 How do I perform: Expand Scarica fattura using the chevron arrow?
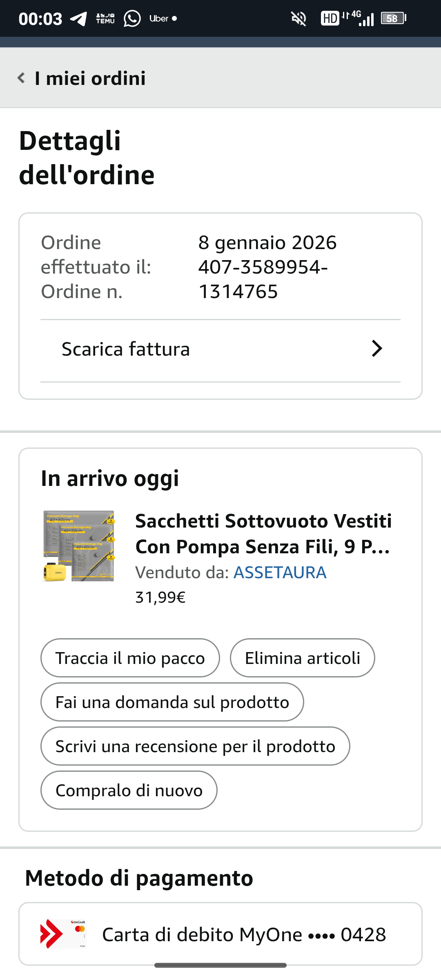(x=376, y=349)
